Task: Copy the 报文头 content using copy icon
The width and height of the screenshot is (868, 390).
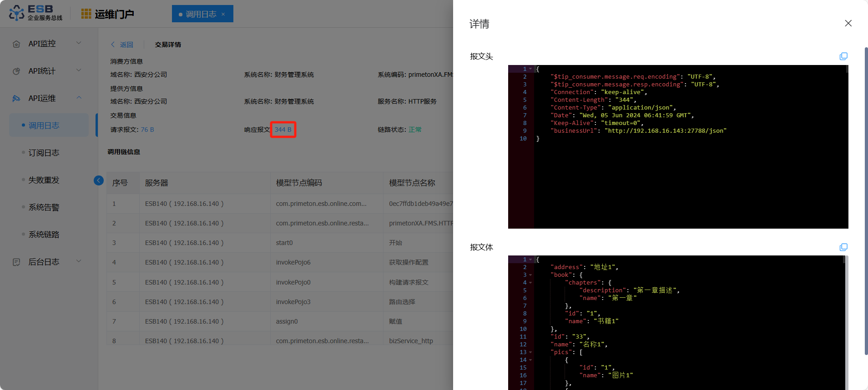Action: point(843,56)
